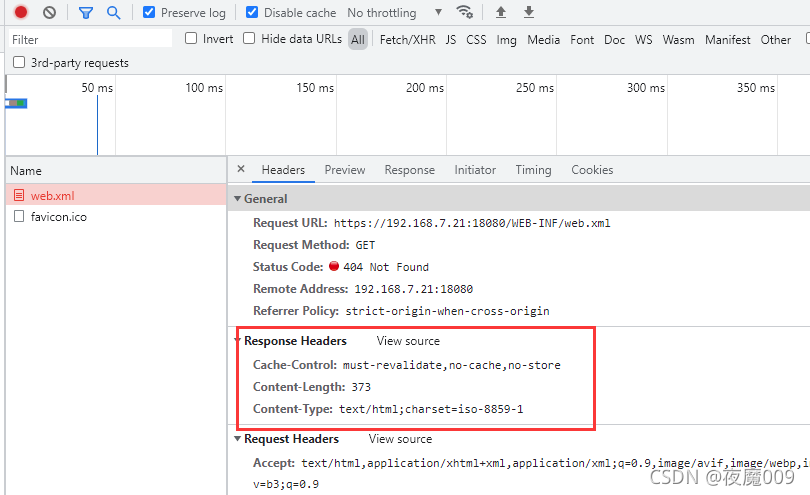Filter by Img requests

click(506, 40)
